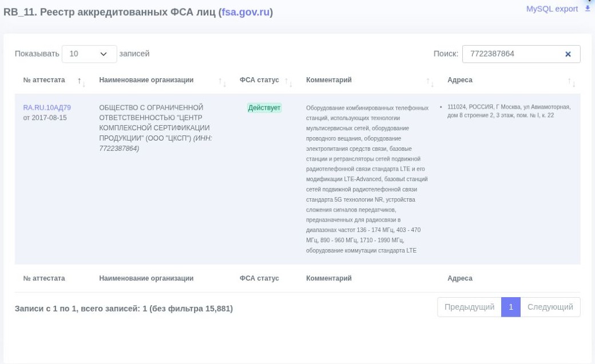595x364 pixels.
Task: Click header Комментарий at table top
Action: [x=328, y=80]
